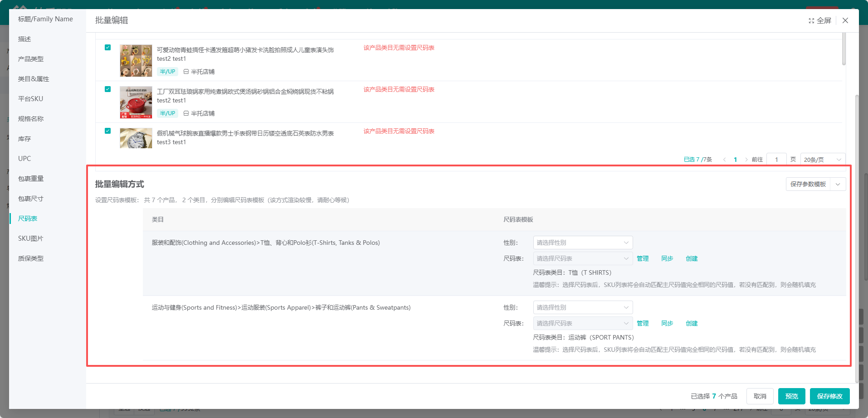This screenshot has height=418, width=868.
Task: Open the 可爱动物青蛙发箍 product thumbnail
Action: click(x=136, y=61)
